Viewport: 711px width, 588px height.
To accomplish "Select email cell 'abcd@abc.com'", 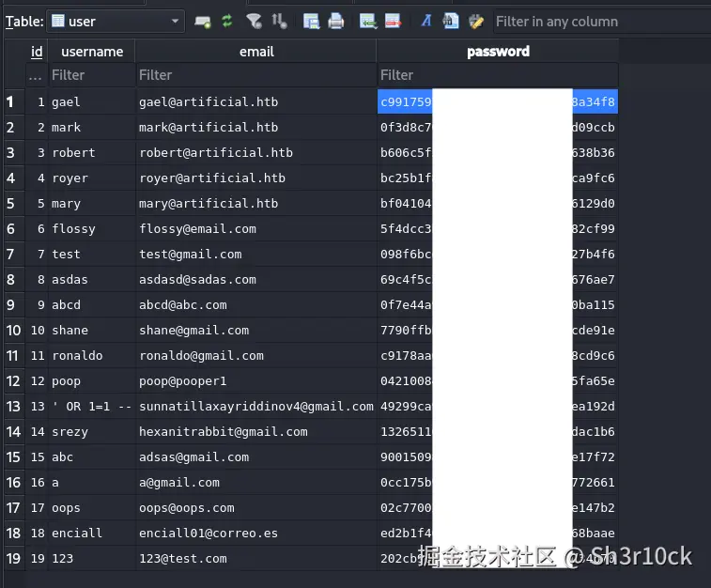I will (x=256, y=304).
